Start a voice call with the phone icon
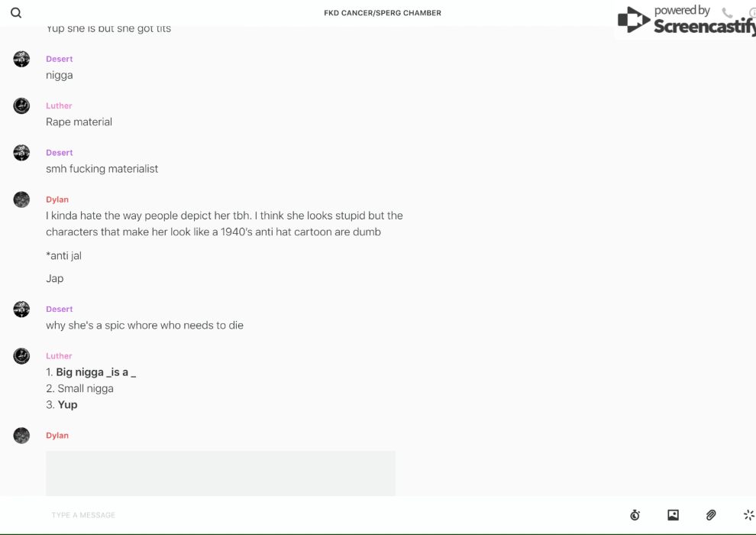 click(727, 13)
